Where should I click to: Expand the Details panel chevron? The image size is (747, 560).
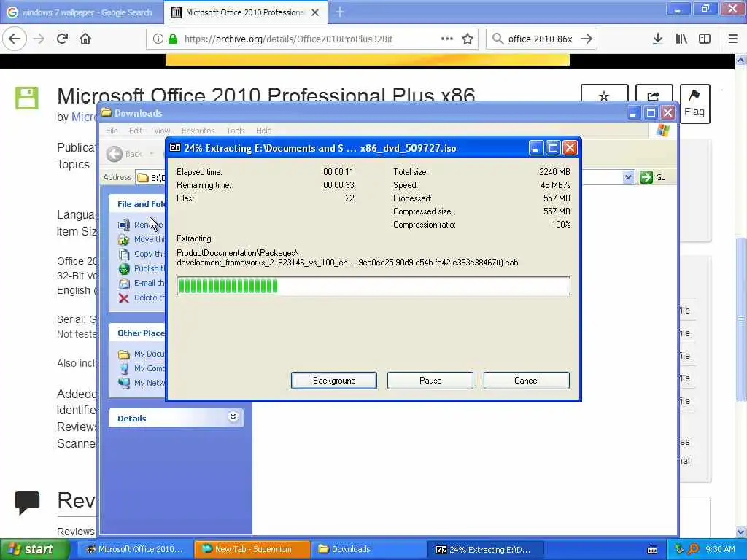tap(233, 417)
